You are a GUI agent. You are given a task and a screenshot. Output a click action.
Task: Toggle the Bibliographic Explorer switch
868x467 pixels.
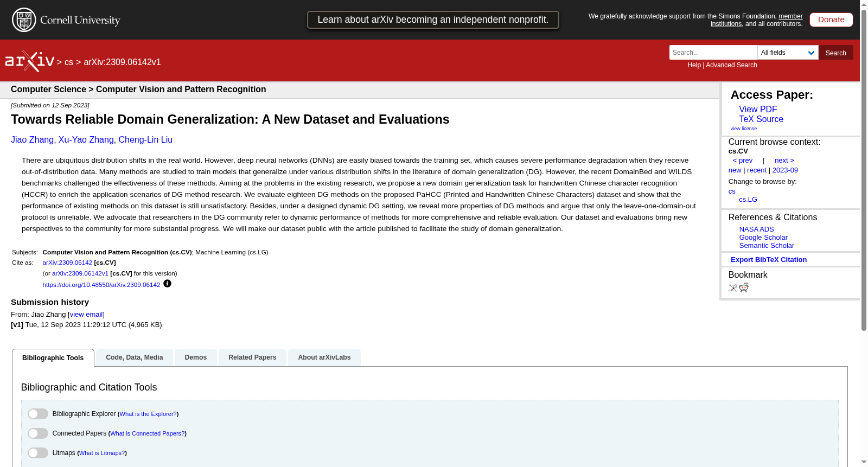38,414
